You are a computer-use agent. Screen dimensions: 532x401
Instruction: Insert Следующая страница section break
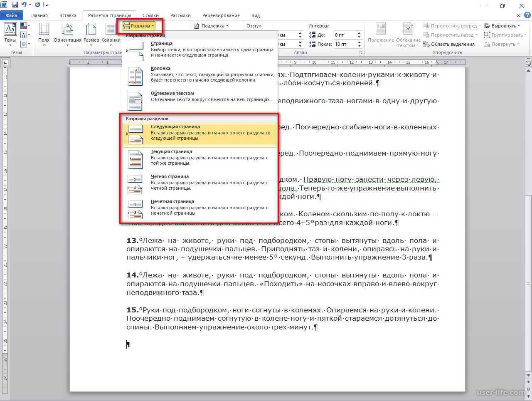(x=200, y=134)
